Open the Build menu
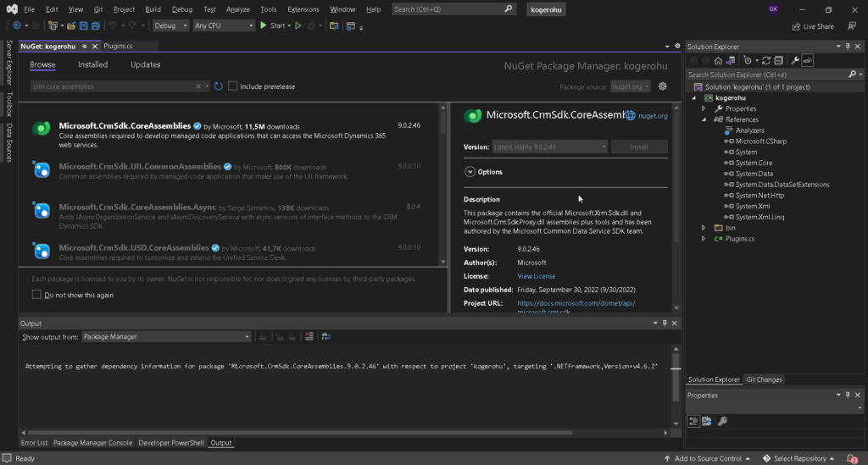Viewport: 868px width, 465px height. tap(153, 9)
